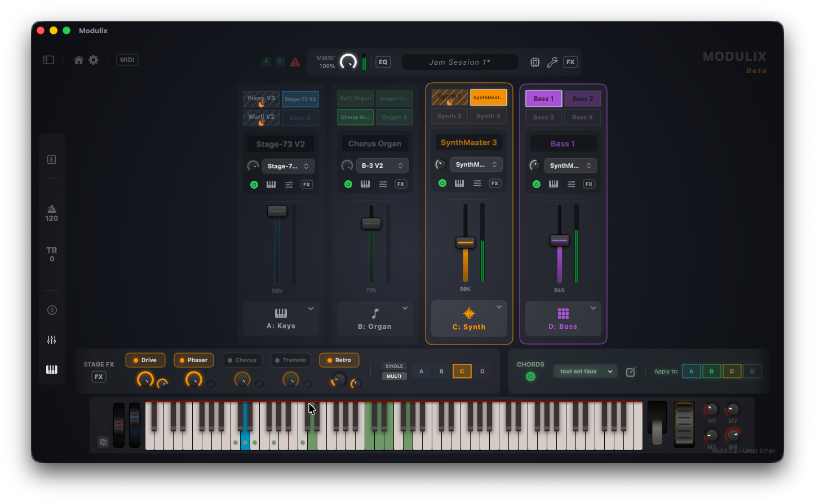This screenshot has height=504, width=815.
Task: Toggle power for Bass channel
Action: 537,184
